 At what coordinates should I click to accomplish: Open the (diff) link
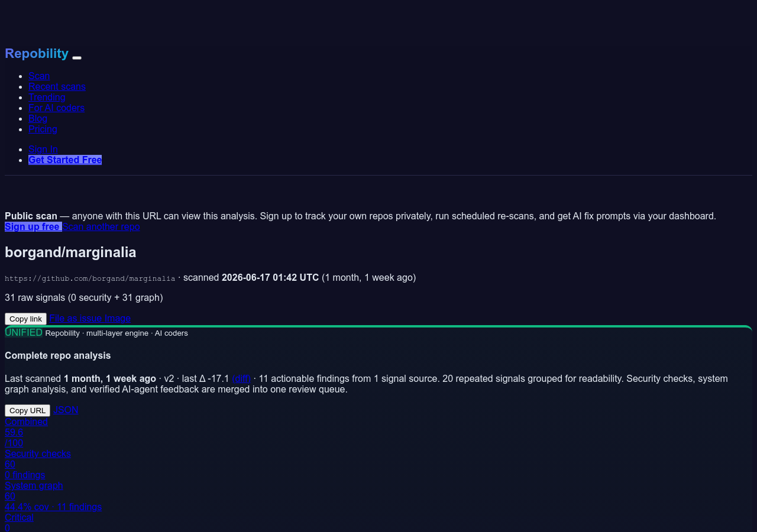click(x=241, y=378)
